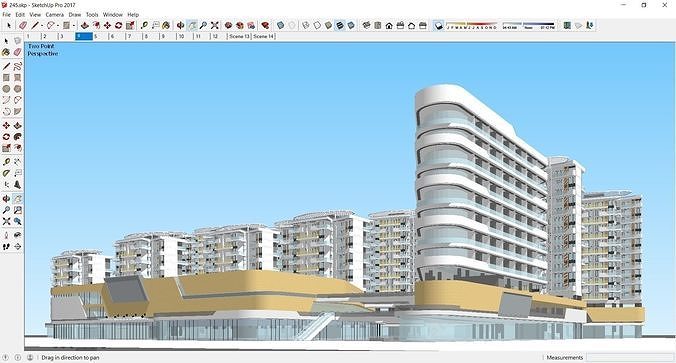676x363 pixels.
Task: Enable Wireframe face style
Action: 306,26
